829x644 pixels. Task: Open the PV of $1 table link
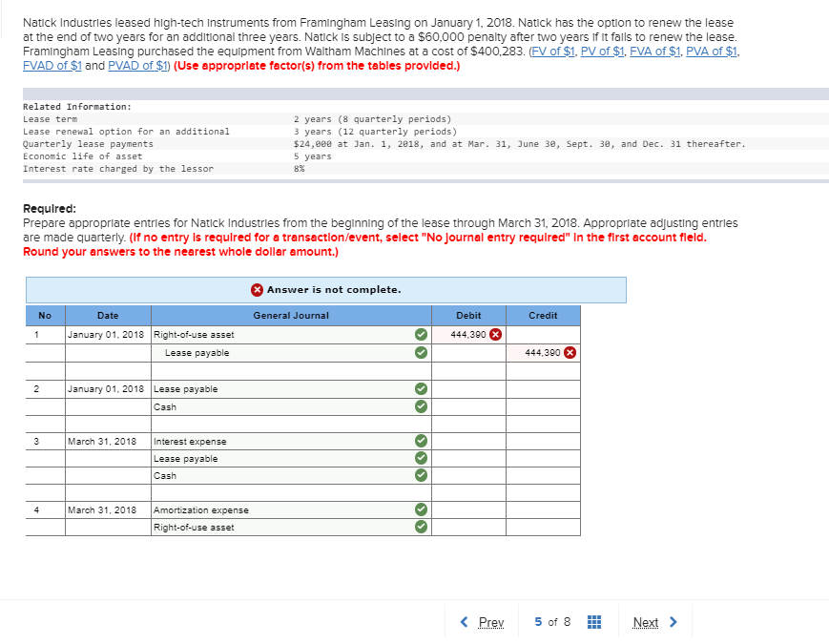pos(603,52)
